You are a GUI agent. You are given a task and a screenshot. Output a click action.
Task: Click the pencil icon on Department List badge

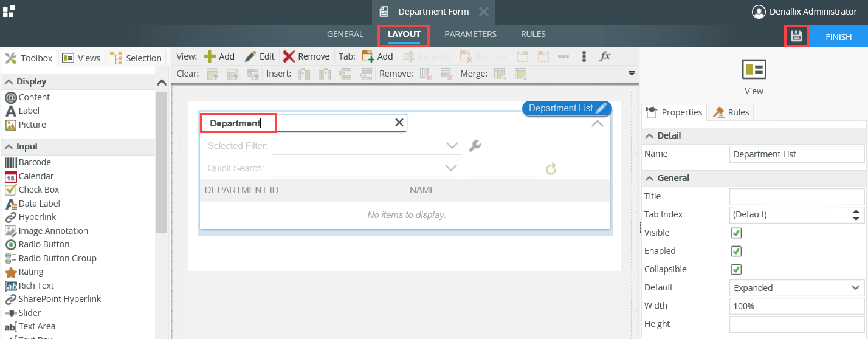pos(602,108)
